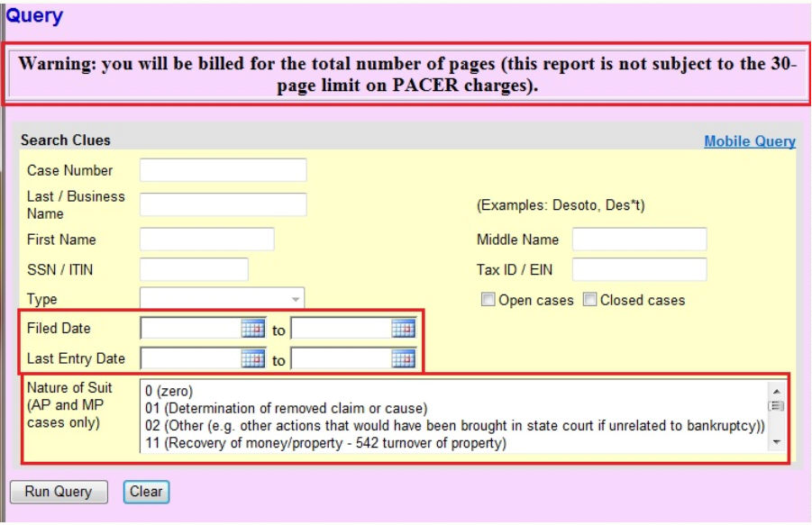Click the First Name text box
Viewport: 812px width, 525px height.
[x=206, y=240]
